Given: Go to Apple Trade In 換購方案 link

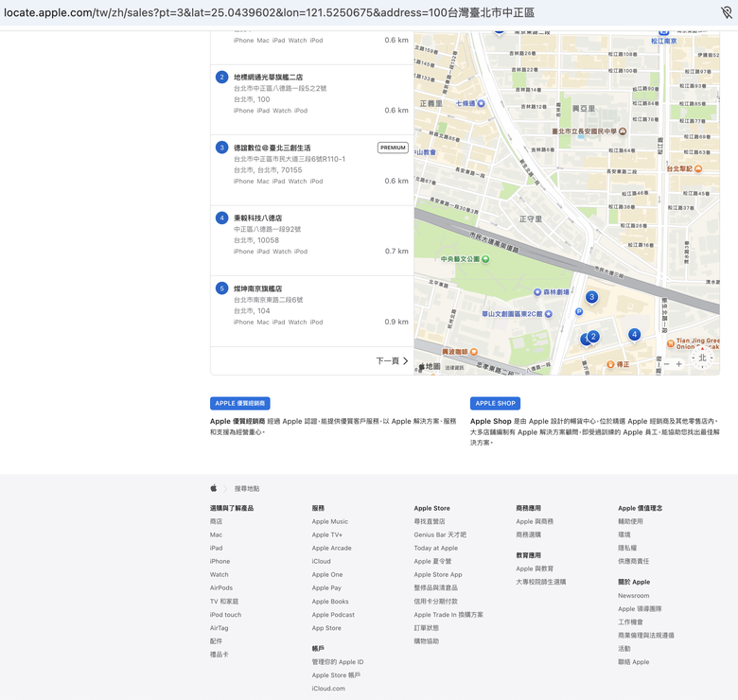Looking at the screenshot, I should (x=448, y=615).
